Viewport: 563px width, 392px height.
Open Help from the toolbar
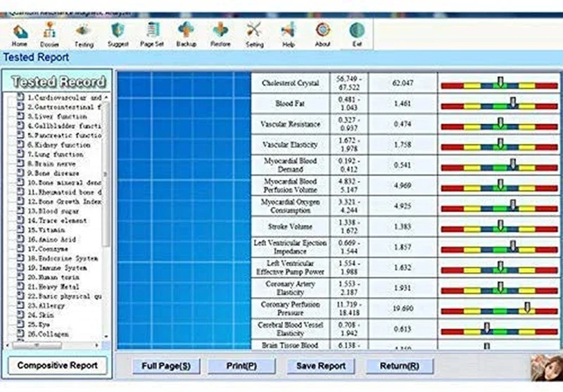pyautogui.click(x=289, y=34)
